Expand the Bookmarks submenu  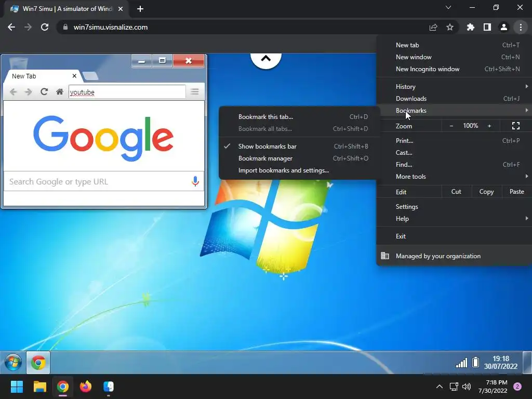454,110
